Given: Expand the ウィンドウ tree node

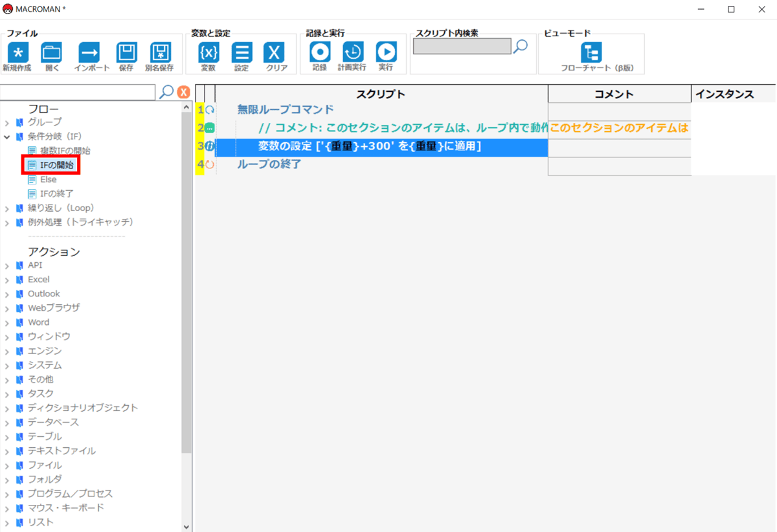Looking at the screenshot, I should [x=7, y=337].
